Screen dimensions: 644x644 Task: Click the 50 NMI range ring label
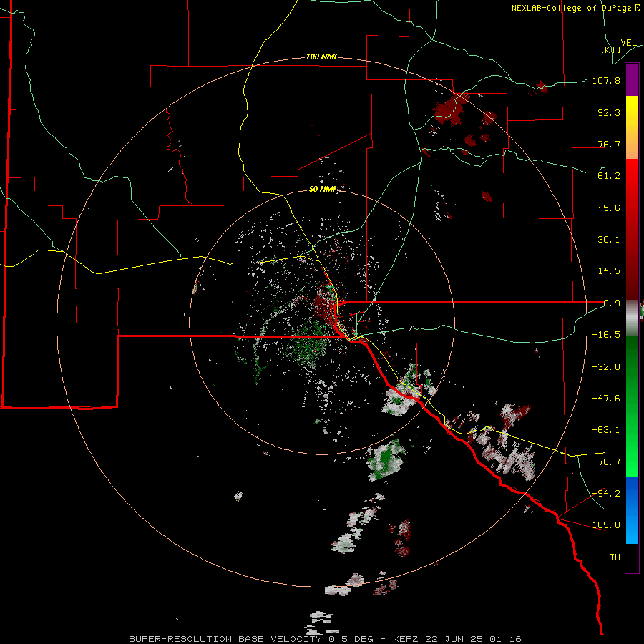point(323,190)
